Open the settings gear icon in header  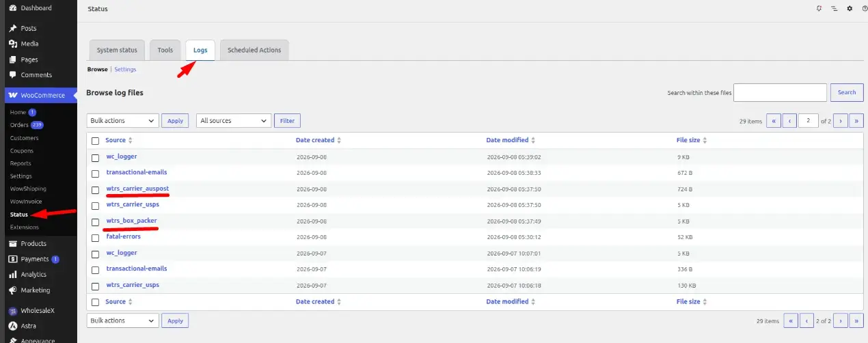click(x=850, y=8)
